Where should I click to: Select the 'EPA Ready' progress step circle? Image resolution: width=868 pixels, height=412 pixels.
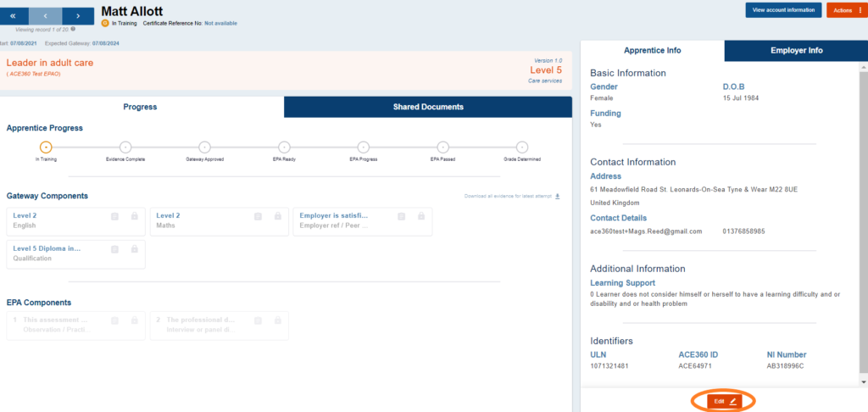pos(284,147)
